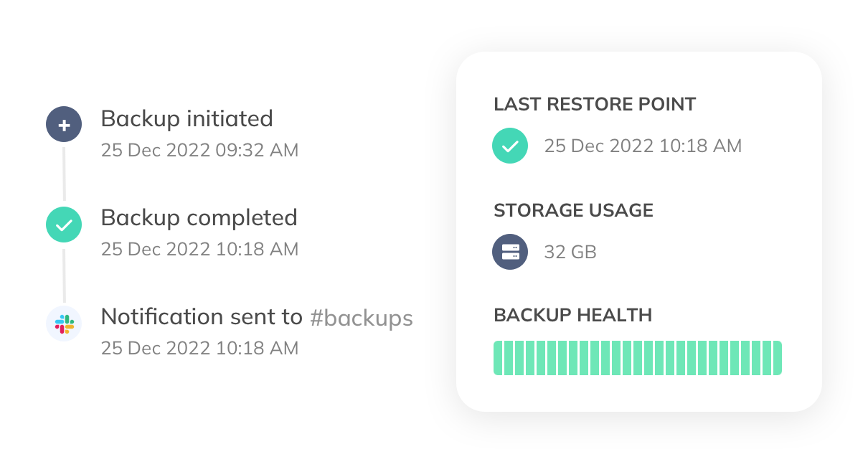Click the Slack logo icon
Image resolution: width=868 pixels, height=462 pixels.
[x=64, y=324]
